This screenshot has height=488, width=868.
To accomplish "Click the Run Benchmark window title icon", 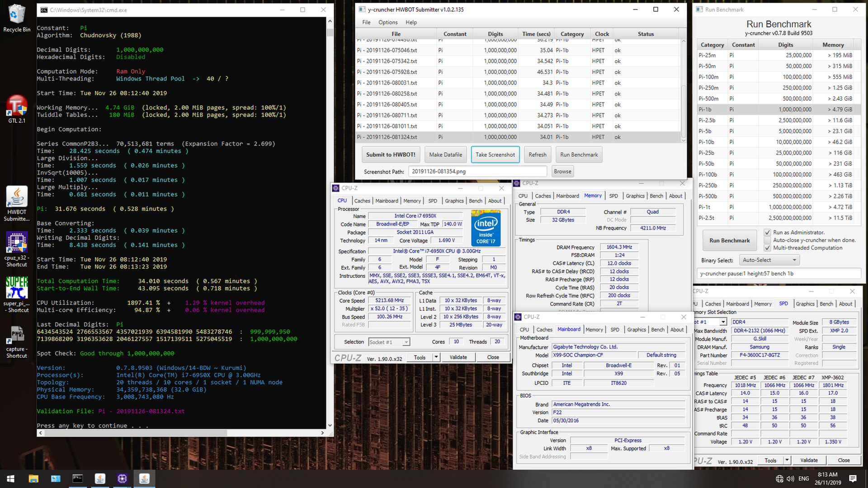I will 699,9.
